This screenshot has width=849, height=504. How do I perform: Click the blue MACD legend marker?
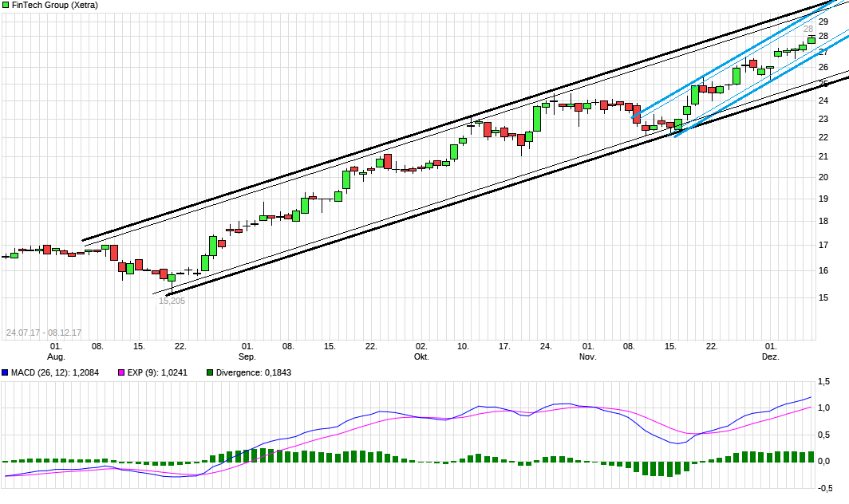coord(5,371)
